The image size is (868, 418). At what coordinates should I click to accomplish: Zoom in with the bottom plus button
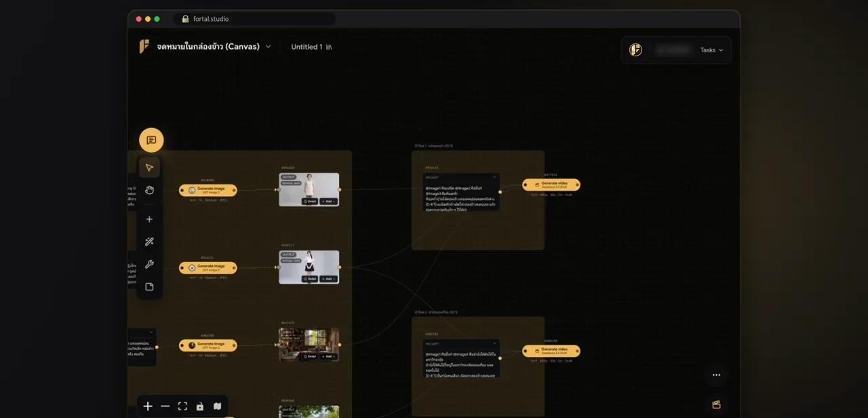click(148, 406)
